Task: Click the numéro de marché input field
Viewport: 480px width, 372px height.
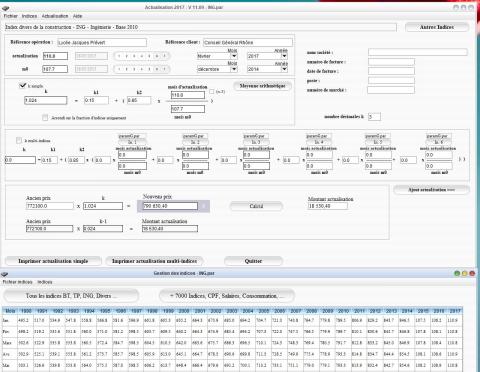Action: coord(391,90)
